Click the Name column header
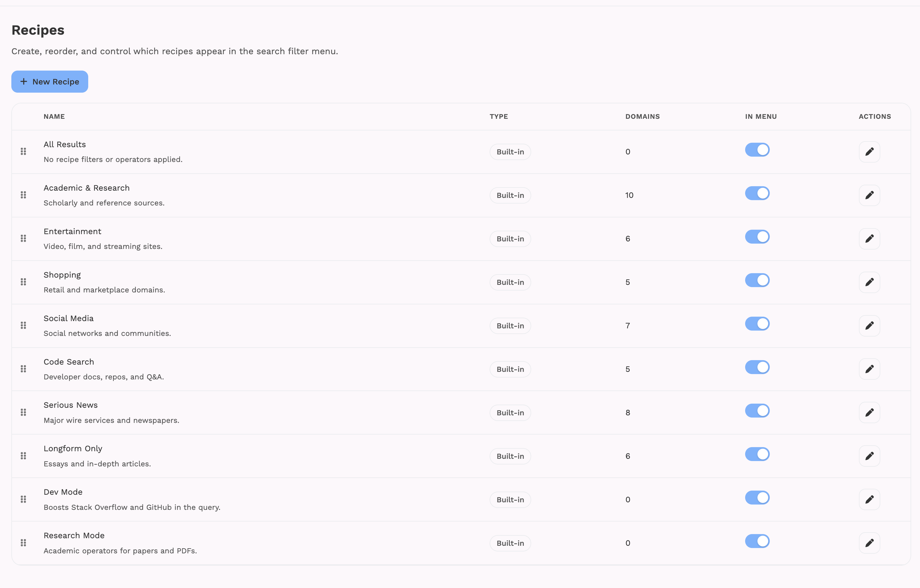Screen dimensions: 920x588 pos(54,117)
